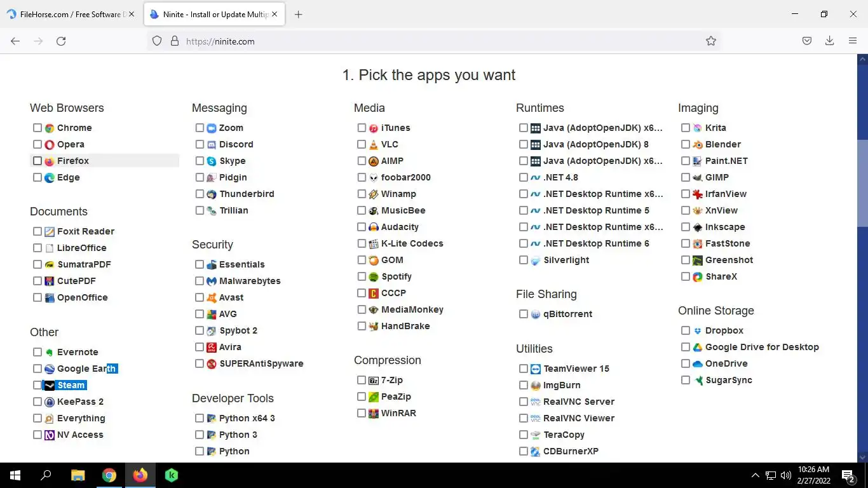Click the 7-Zip icon
Screen dimensions: 868x488
(x=374, y=380)
